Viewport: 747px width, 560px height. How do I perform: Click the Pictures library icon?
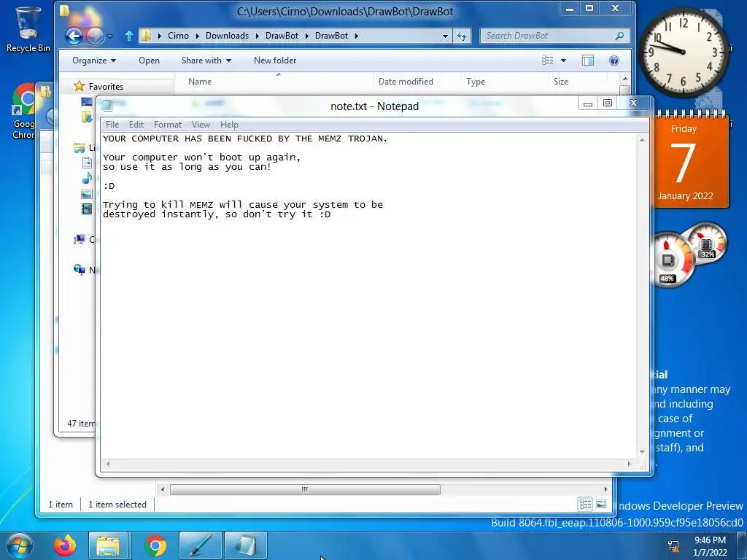click(x=87, y=194)
